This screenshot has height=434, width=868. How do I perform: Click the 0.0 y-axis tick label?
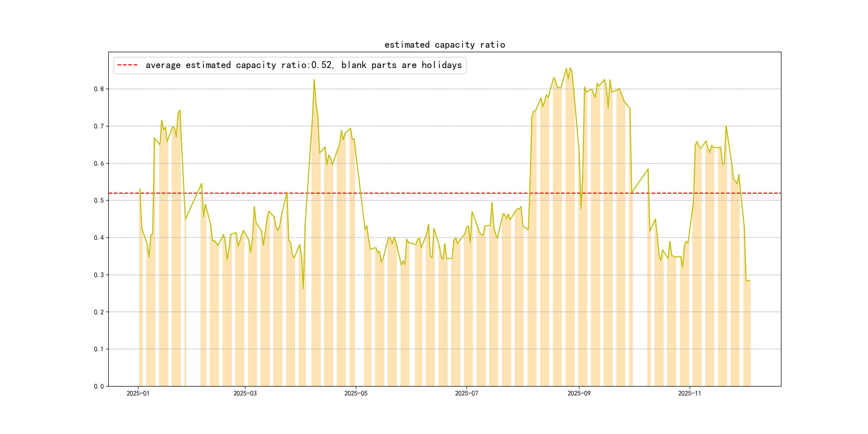point(99,387)
